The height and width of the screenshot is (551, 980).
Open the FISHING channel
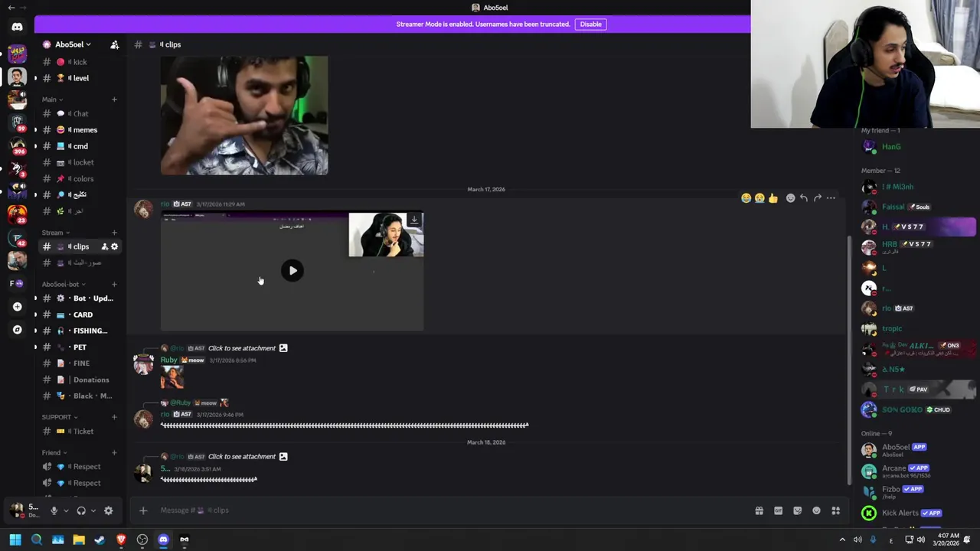80,331
